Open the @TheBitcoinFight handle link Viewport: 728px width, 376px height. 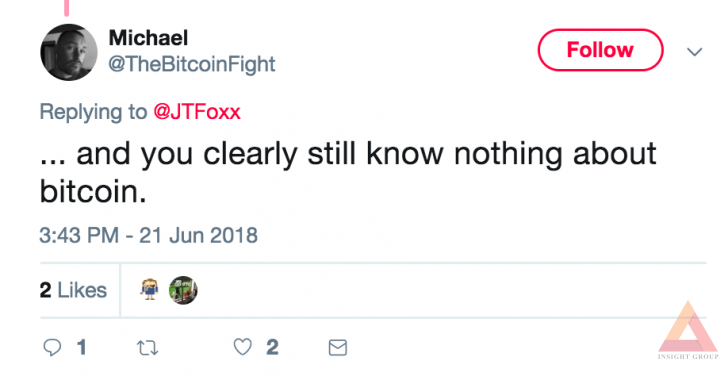(x=192, y=64)
